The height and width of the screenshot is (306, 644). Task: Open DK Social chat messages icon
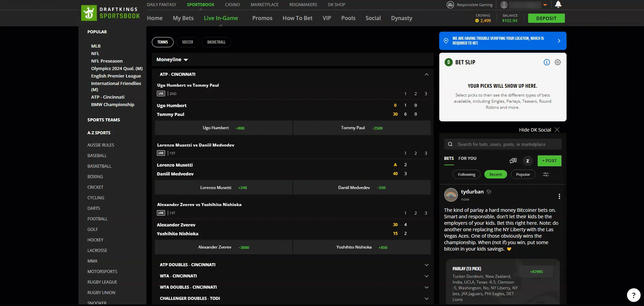tap(513, 161)
